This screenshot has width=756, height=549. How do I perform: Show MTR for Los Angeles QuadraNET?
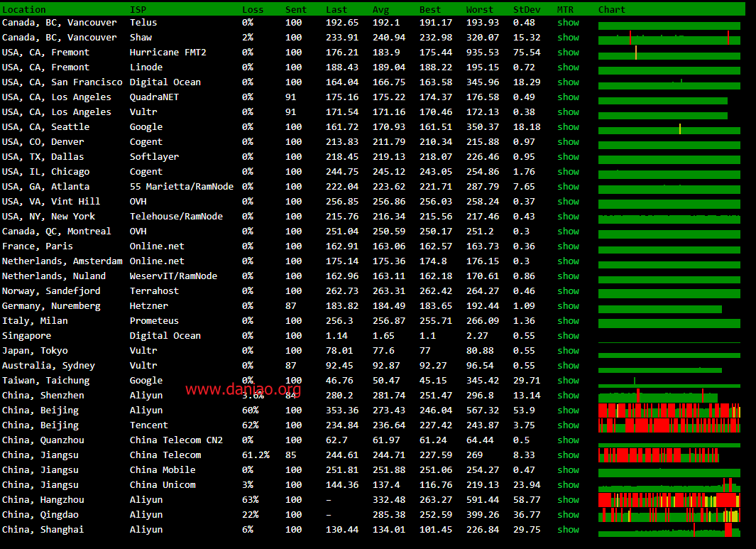[568, 97]
